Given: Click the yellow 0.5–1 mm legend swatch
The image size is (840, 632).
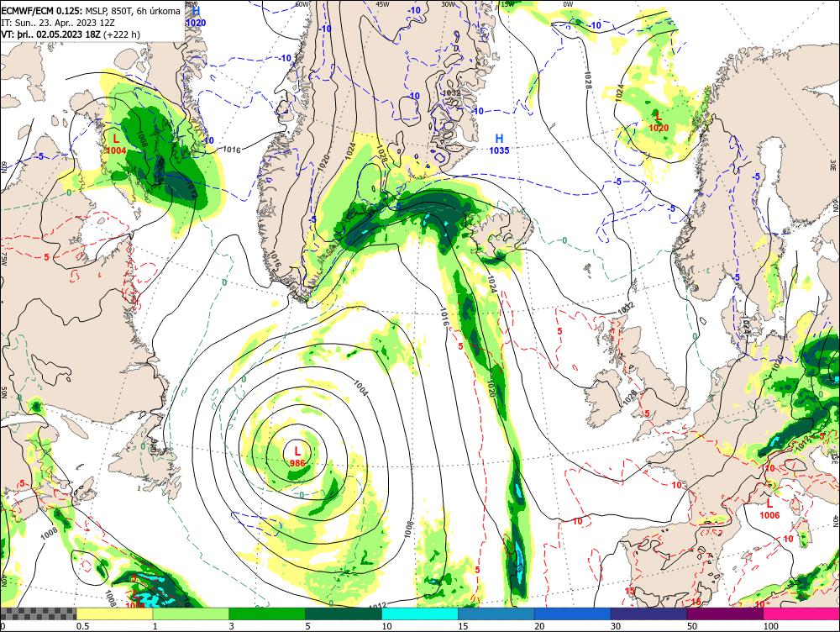Looking at the screenshot, I should tap(114, 614).
